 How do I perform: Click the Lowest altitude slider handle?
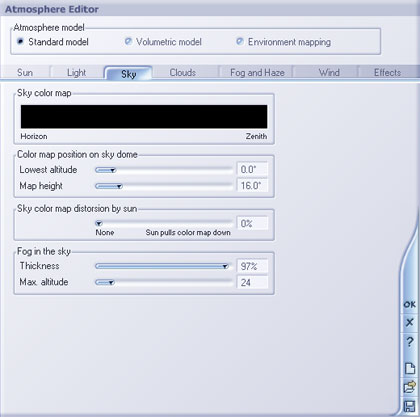pos(113,170)
